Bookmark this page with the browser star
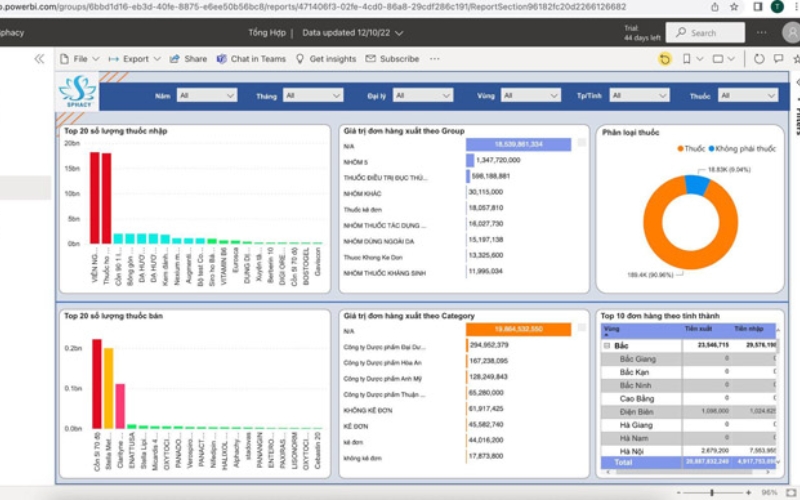Viewport: 800px width, 500px height. 734,7
